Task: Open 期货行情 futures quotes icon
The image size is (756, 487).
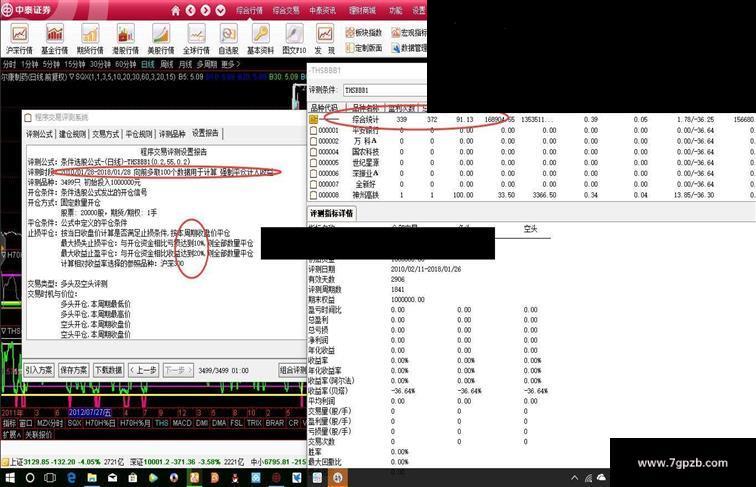Action: 90,39
